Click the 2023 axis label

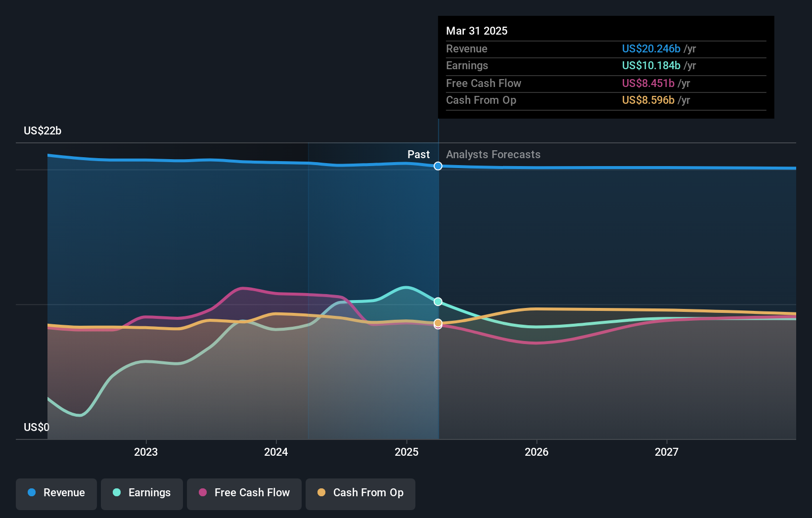tap(146, 452)
